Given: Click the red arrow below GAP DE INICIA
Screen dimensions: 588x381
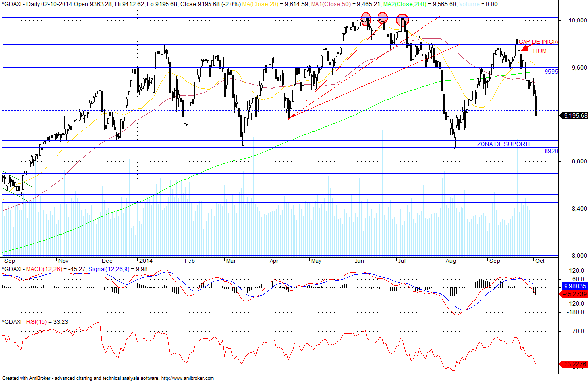Looking at the screenshot, I should click(524, 47).
